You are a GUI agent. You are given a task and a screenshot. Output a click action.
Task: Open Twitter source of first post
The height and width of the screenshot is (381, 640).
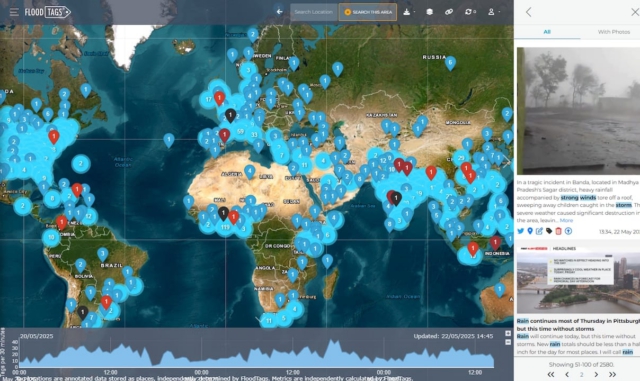520,231
